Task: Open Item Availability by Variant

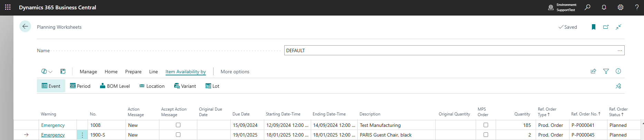Action: (185, 86)
